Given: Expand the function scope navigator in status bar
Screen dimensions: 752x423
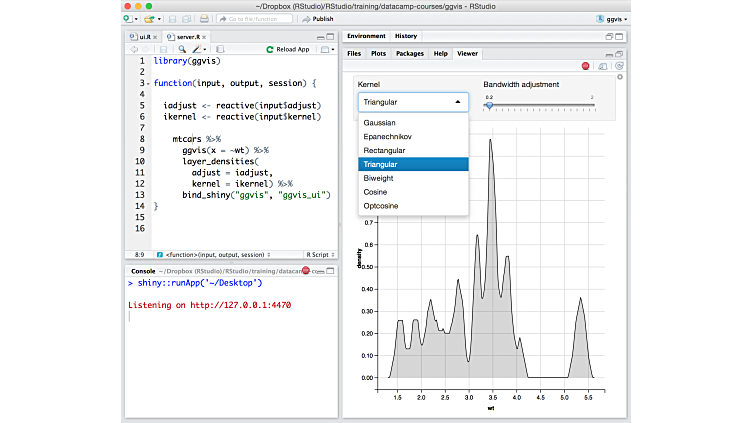Looking at the screenshot, I should coord(215,254).
